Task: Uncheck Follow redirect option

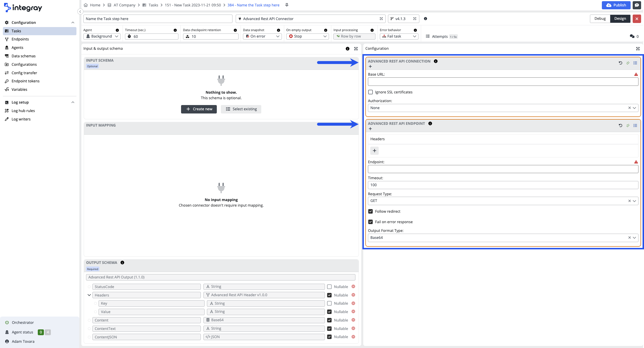Action: click(x=371, y=212)
